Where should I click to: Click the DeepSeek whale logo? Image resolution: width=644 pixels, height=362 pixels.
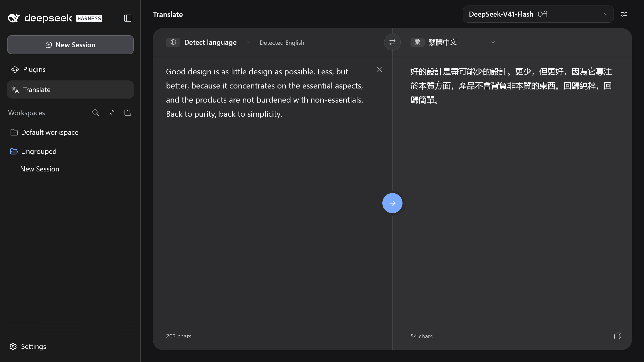(14, 18)
